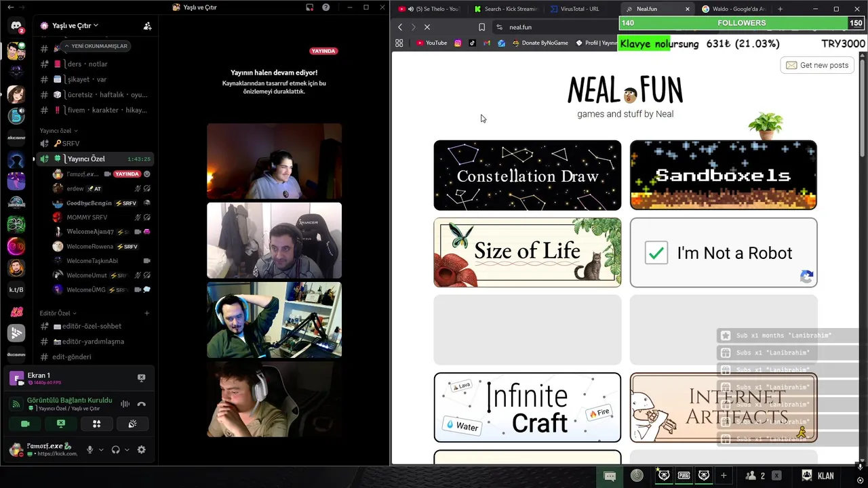The image size is (868, 488).
Task: Select the k.t/B server icon
Action: coord(16,290)
